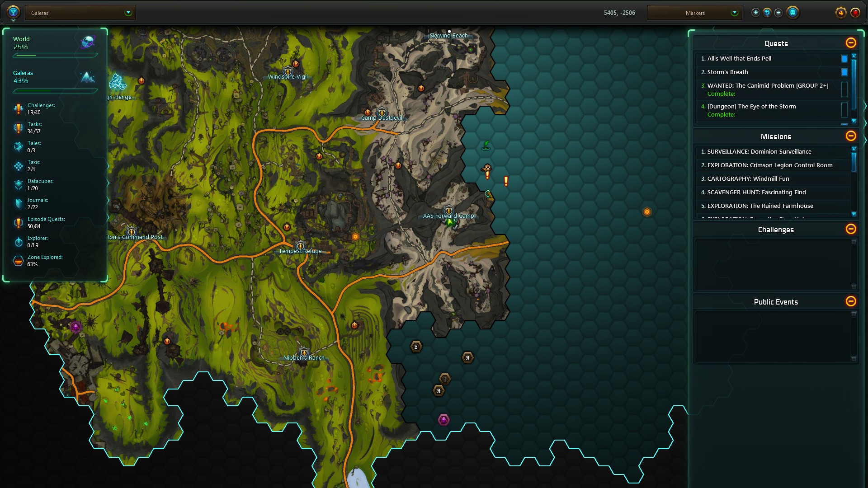Click the Windspire Vigil map marker
The width and height of the screenshot is (868, 488).
click(288, 71)
